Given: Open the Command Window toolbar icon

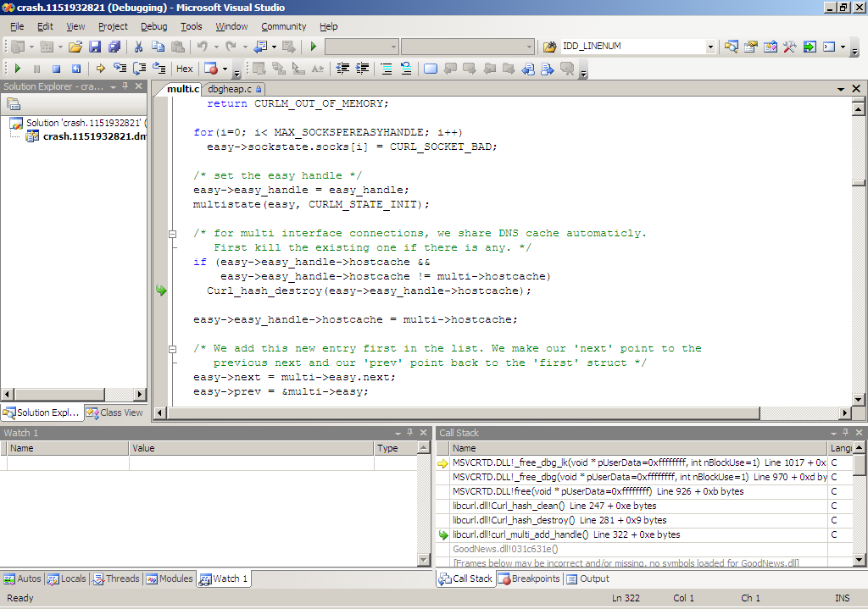Looking at the screenshot, I should (x=829, y=47).
